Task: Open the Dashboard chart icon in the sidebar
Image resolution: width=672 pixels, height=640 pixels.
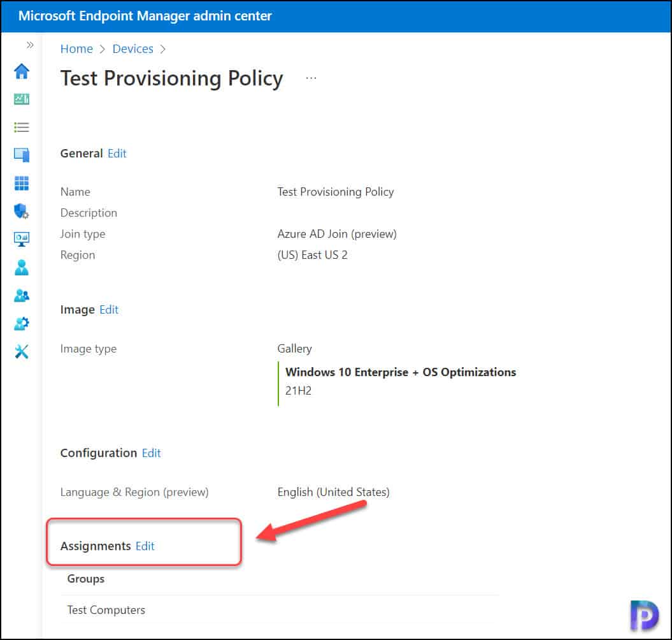Action: (22, 99)
